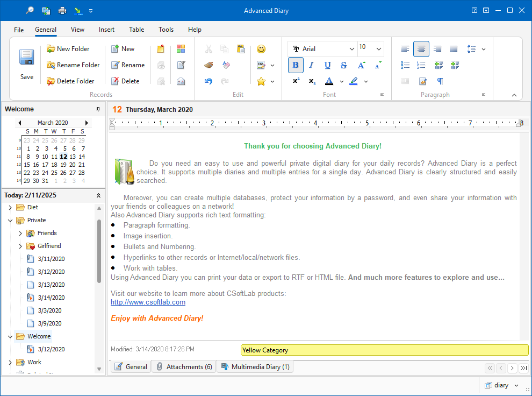Select March 20 in the calendar
The width and height of the screenshot is (532, 396).
[x=73, y=165]
